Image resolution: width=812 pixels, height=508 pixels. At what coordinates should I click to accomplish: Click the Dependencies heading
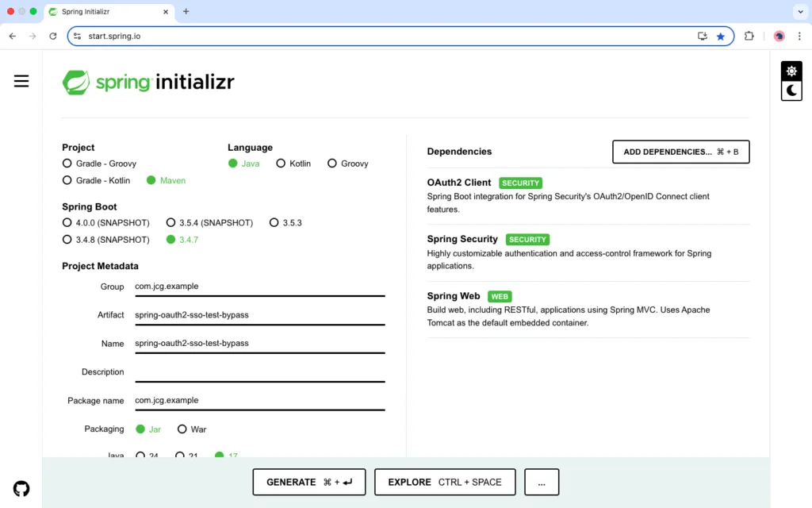pos(459,152)
